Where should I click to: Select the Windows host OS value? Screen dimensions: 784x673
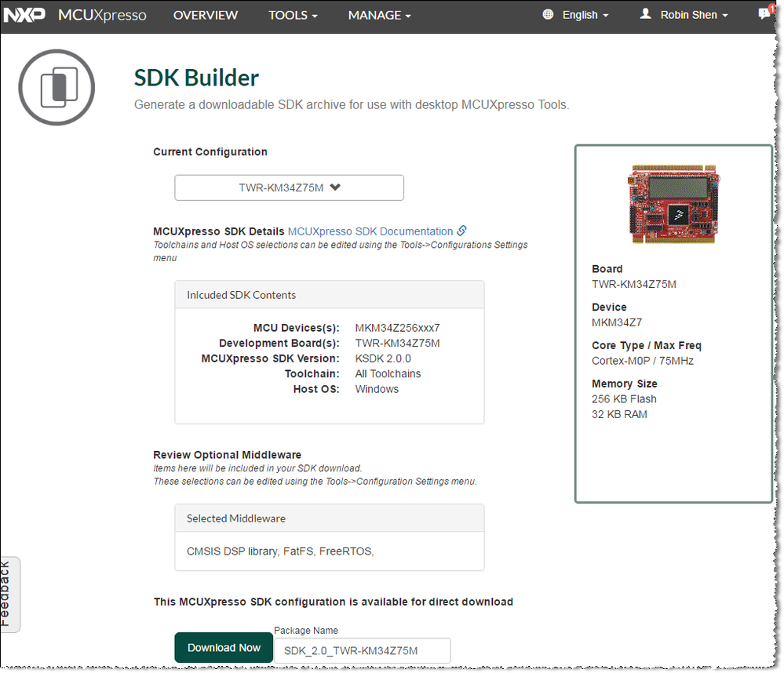point(377,389)
